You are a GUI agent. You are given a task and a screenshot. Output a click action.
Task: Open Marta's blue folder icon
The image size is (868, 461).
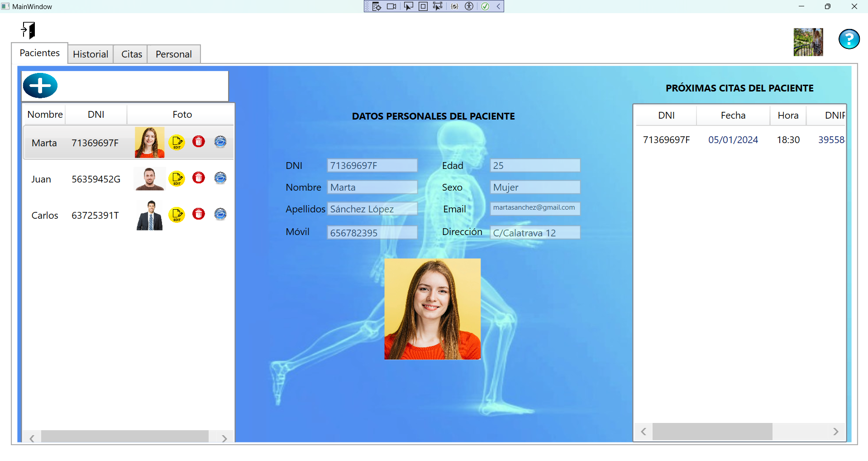pos(220,142)
